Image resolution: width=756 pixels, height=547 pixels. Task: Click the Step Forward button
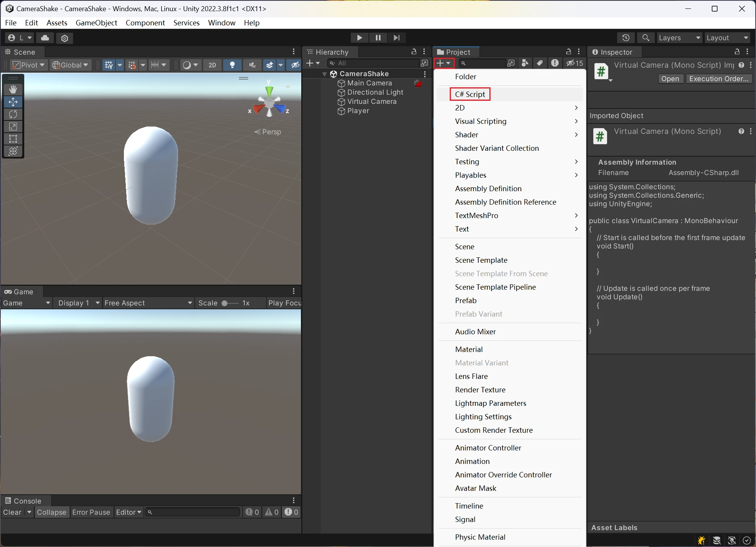(396, 37)
